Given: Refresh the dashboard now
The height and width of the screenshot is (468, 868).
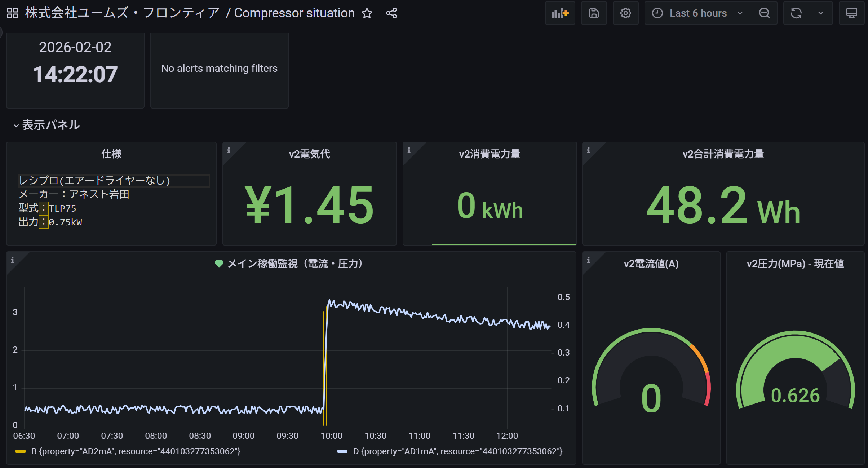Looking at the screenshot, I should [x=796, y=13].
